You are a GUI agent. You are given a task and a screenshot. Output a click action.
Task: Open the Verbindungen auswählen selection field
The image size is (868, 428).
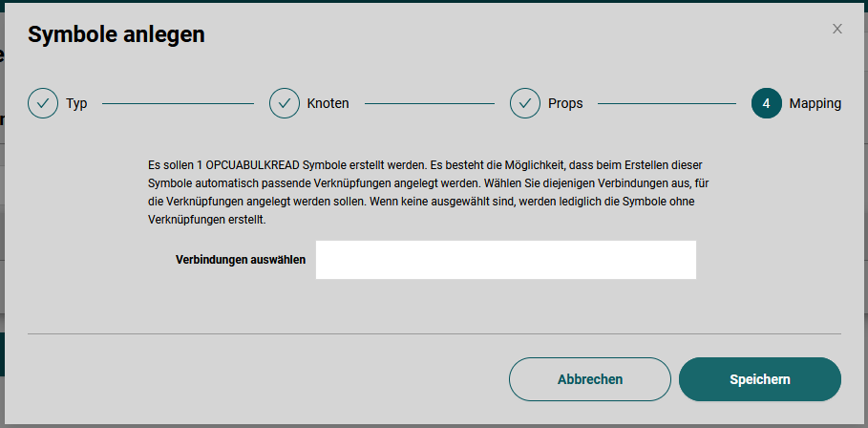(505, 260)
